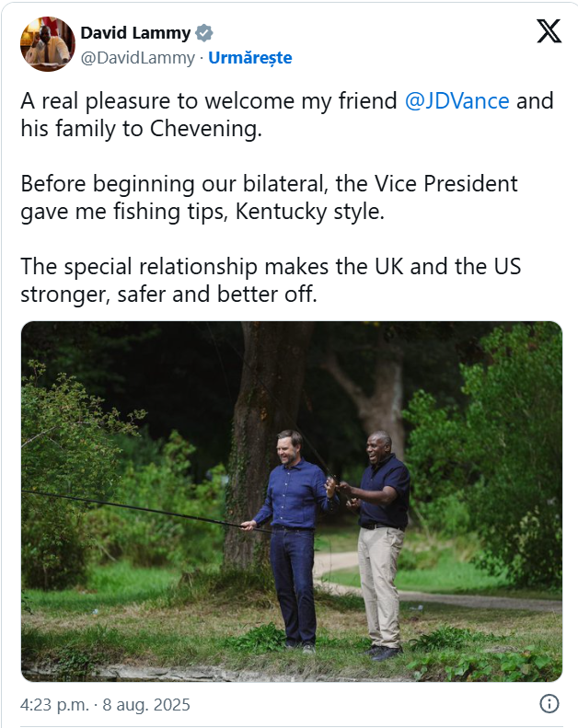Open the @DavidLammy handle link

pyautogui.click(x=138, y=58)
